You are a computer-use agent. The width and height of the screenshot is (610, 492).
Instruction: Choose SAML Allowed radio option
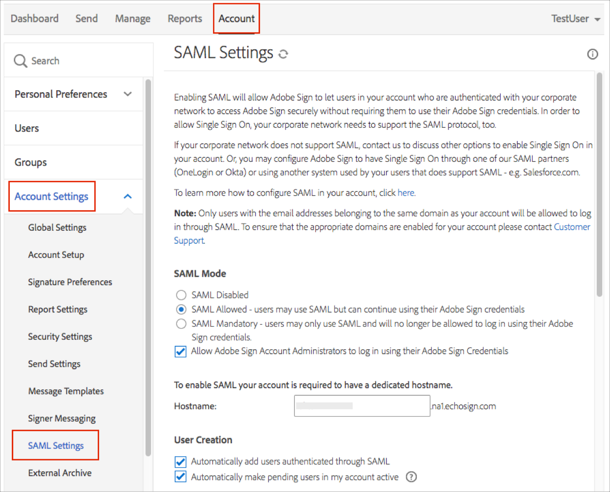click(x=181, y=309)
